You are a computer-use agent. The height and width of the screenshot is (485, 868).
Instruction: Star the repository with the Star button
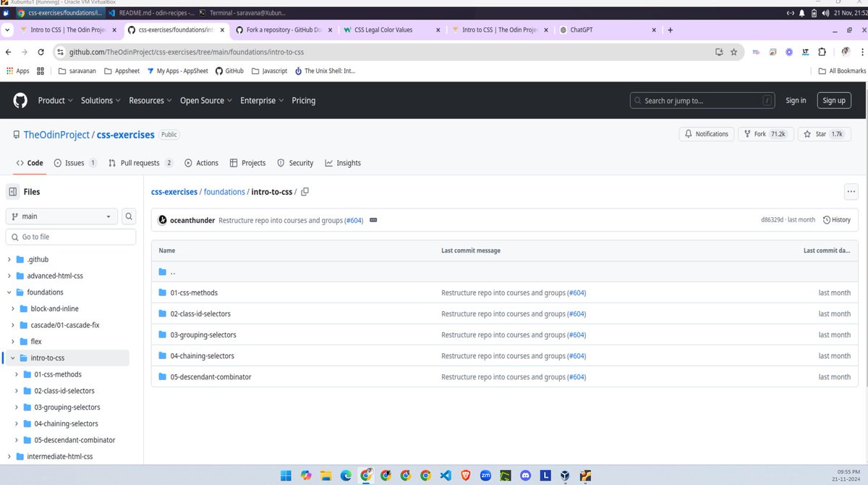(824, 134)
